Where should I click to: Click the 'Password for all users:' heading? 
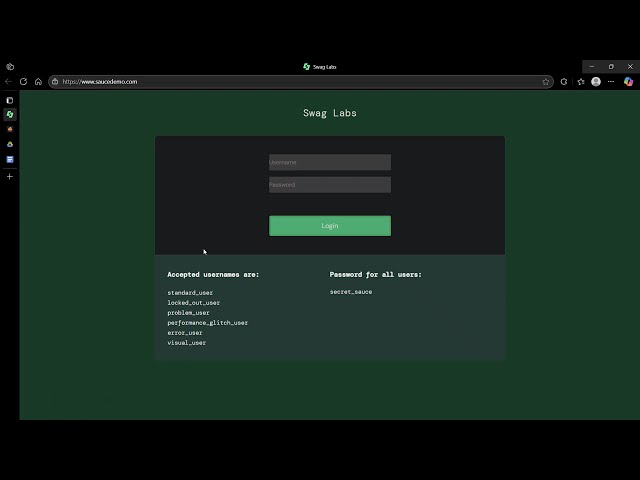[376, 275]
